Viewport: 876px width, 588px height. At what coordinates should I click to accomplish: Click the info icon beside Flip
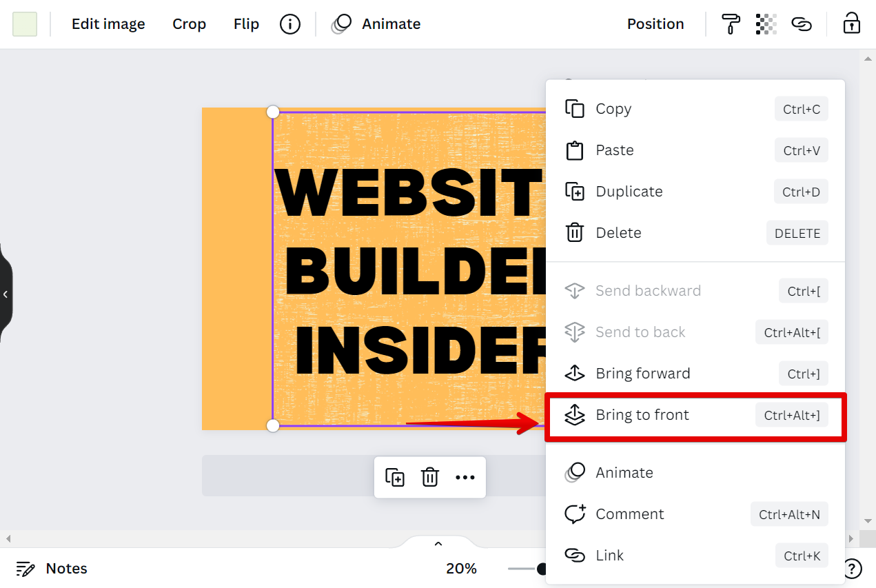[290, 24]
